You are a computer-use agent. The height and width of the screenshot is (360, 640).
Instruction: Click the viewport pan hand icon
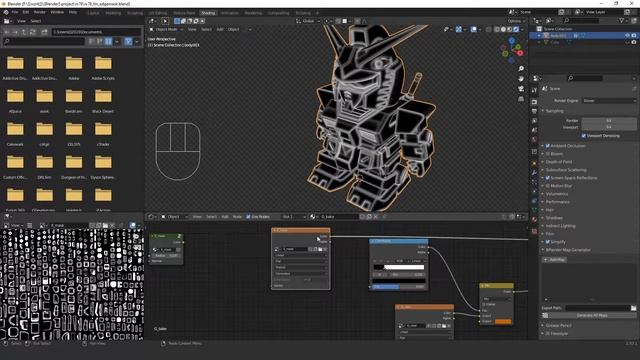521,78
